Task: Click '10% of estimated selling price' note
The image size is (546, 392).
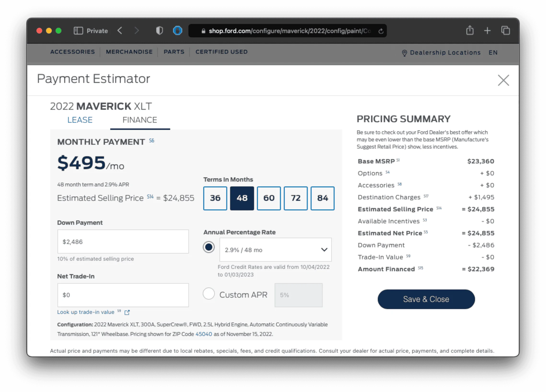Action: click(x=96, y=259)
